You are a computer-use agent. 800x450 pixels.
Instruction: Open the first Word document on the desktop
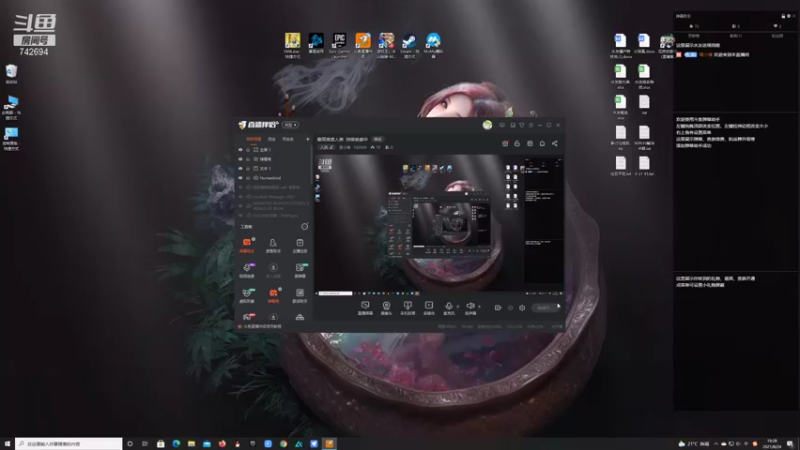(x=620, y=45)
